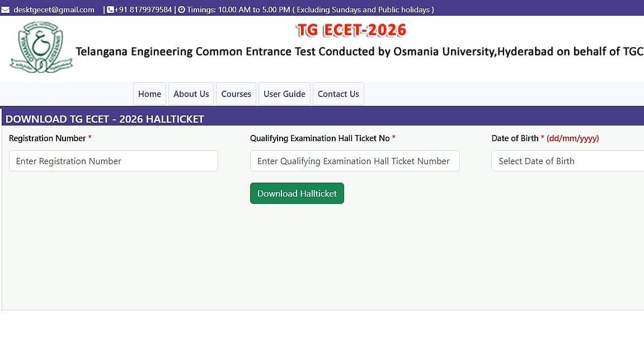Click the clock timings icon
Image resolution: width=644 pixels, height=363 pixels.
coord(181,10)
